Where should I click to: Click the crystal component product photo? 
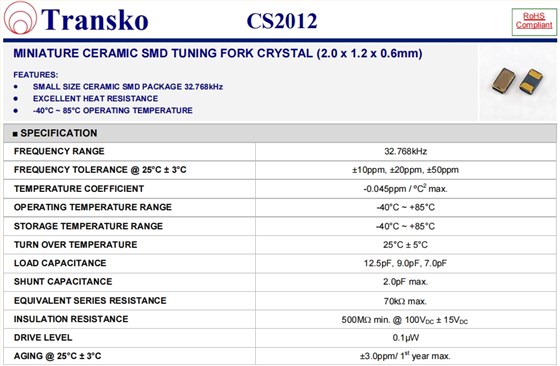point(517,81)
